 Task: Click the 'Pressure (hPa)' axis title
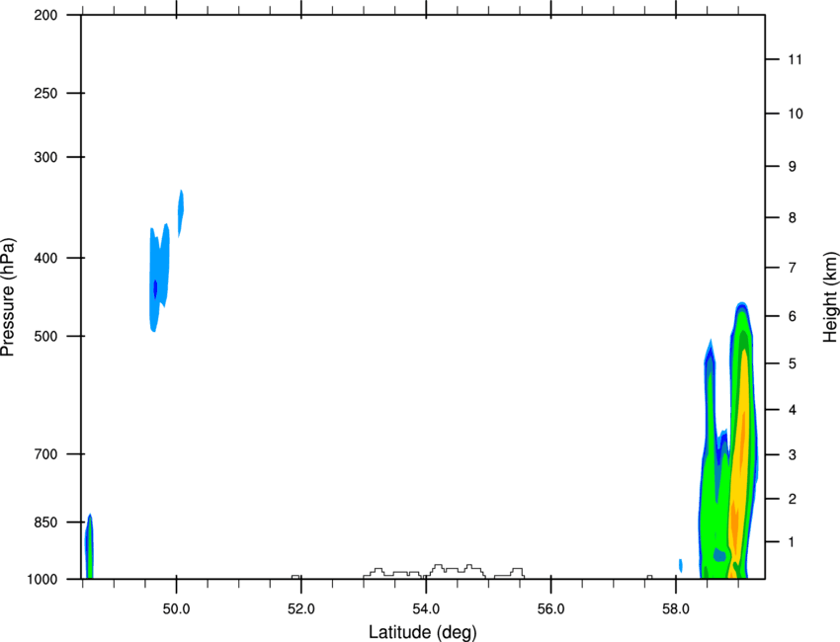coord(8,297)
